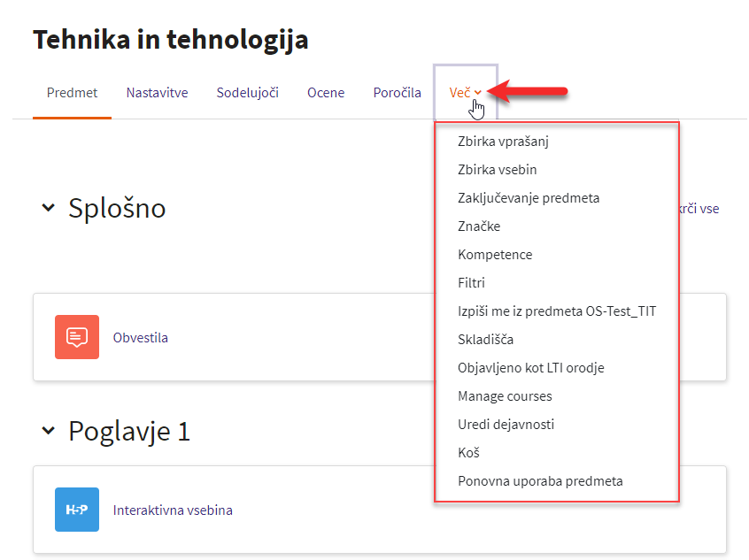Click the Obvestila forum icon

click(77, 337)
